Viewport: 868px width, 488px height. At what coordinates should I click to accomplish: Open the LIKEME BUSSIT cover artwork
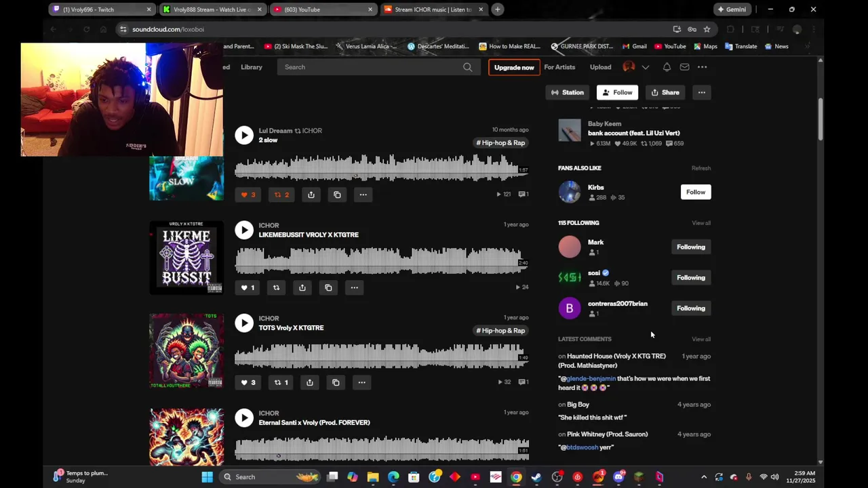click(186, 258)
